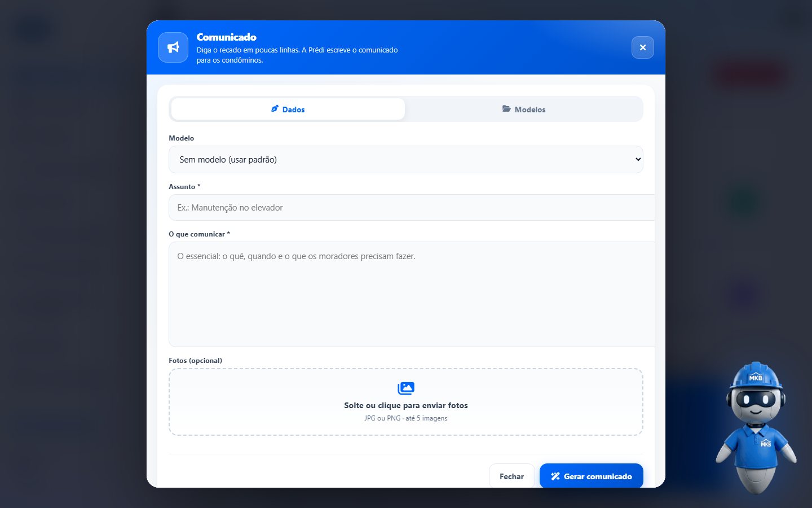
Task: Switch to the Modelos tab
Action: (524, 109)
